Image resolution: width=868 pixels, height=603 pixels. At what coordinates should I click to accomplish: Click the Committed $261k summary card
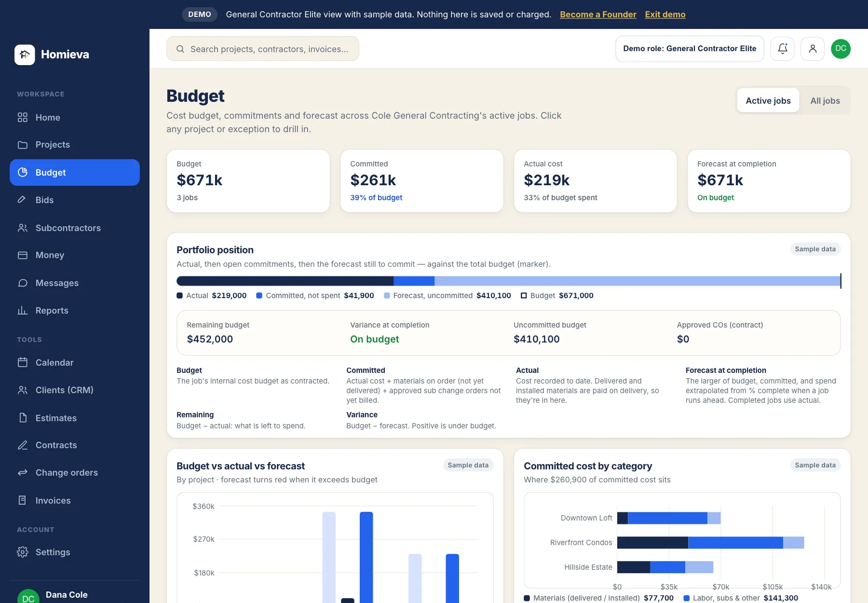[x=422, y=181]
